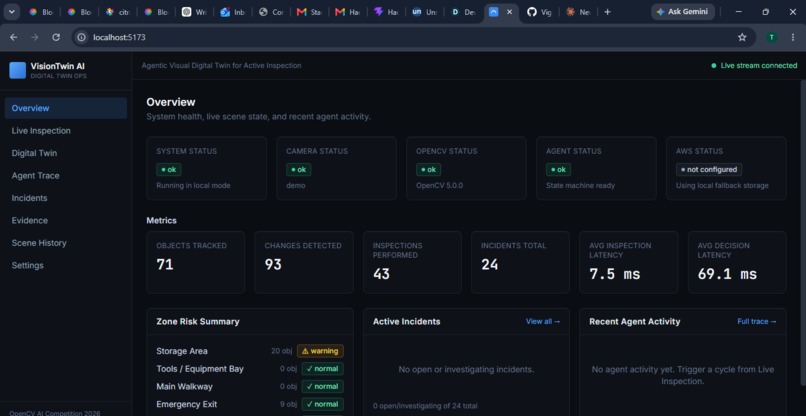Open Settings from the sidebar
Viewport: 806px width, 416px height.
click(66, 265)
